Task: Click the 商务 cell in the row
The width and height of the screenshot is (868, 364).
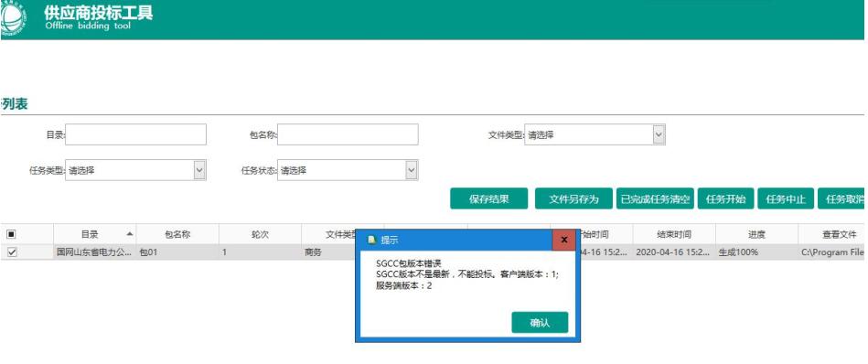Action: click(328, 252)
